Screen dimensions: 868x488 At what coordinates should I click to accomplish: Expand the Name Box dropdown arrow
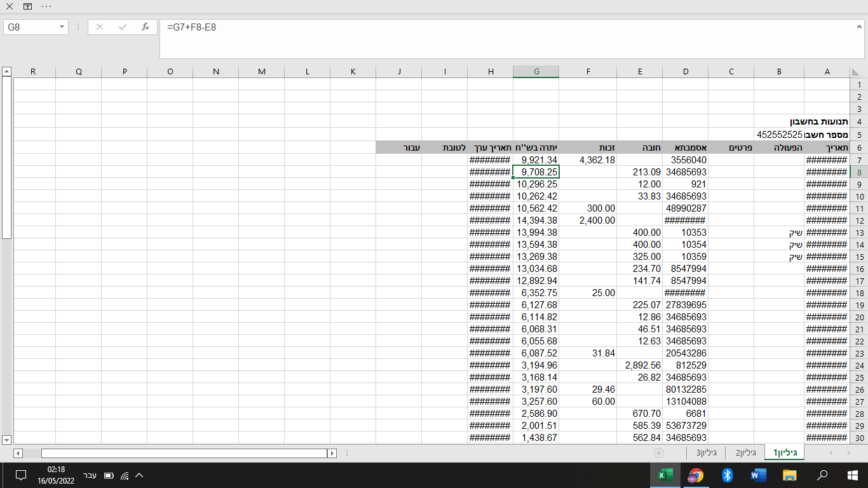pyautogui.click(x=62, y=27)
